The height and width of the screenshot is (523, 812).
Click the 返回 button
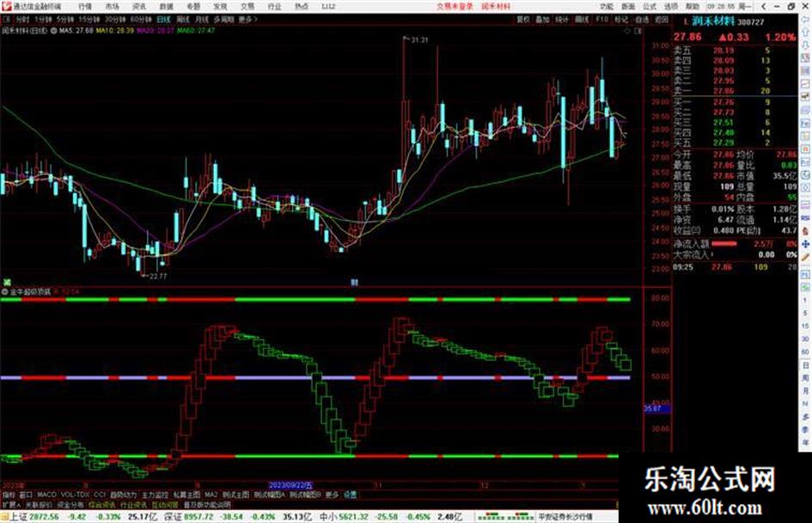(662, 19)
